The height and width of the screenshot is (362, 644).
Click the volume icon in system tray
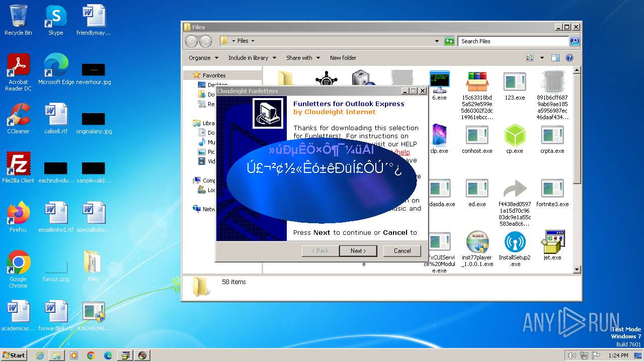572,355
